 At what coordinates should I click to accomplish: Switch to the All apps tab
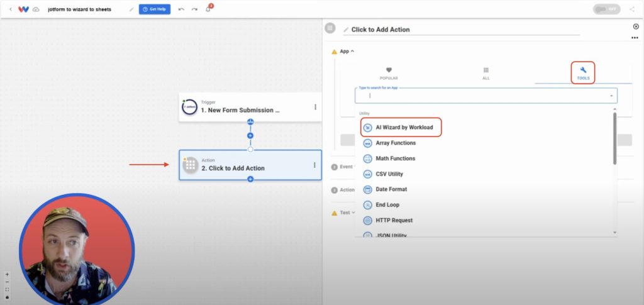[x=486, y=74]
